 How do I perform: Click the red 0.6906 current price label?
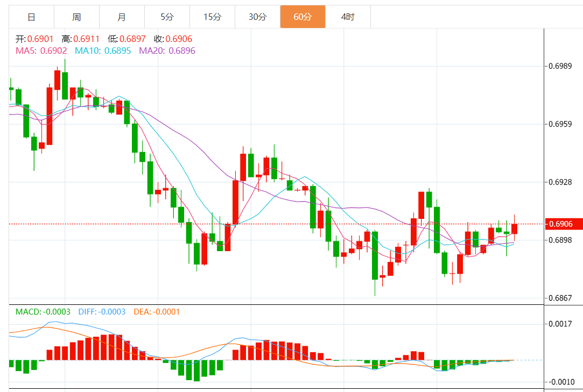pos(564,224)
